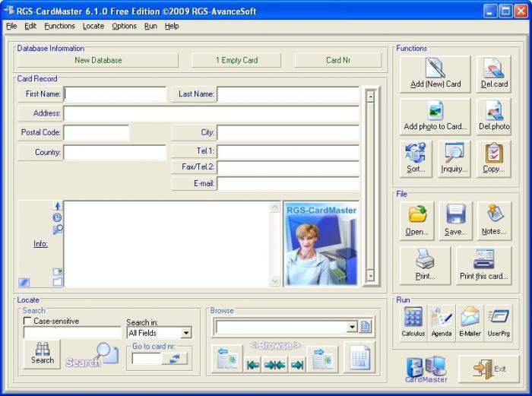
Task: Delete the card with Del.card
Action: pyautogui.click(x=494, y=74)
